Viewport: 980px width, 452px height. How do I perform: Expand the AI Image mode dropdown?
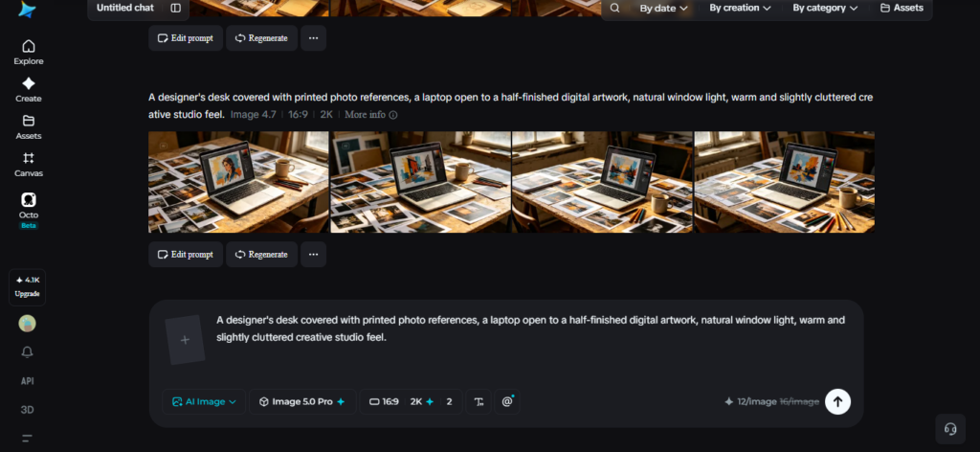pos(205,402)
